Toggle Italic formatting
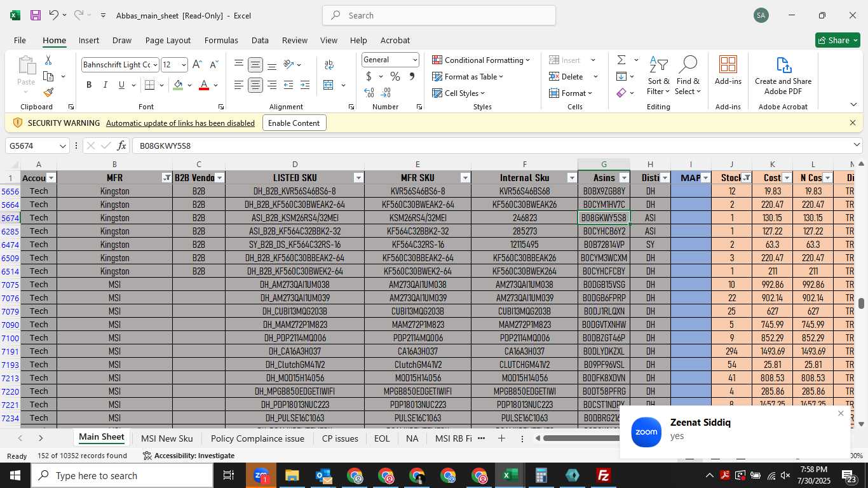This screenshot has width=868, height=488. point(105,85)
